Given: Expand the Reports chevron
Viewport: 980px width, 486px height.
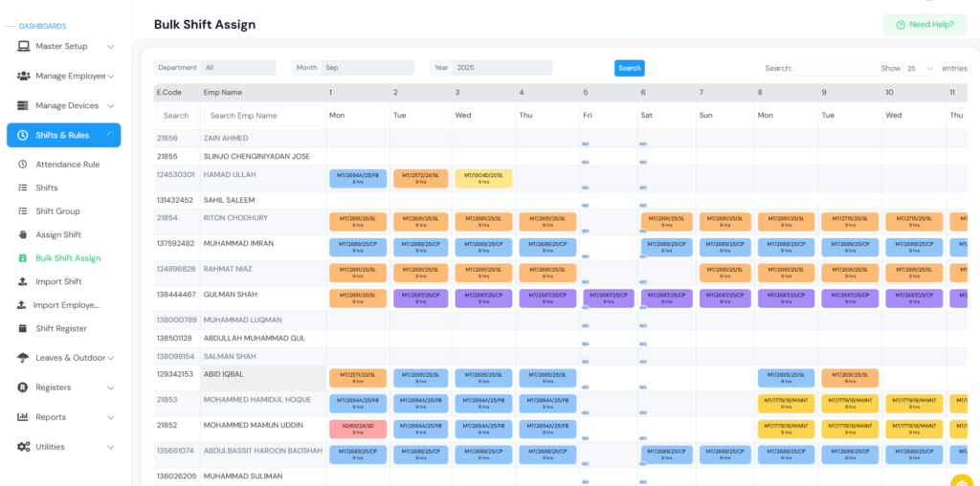Looking at the screenshot, I should (111, 417).
